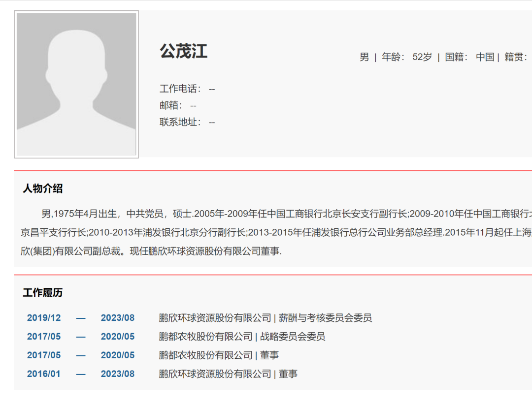The image size is (532, 407).
Task: Click end date 2023/08 in 2016/01 row
Action: (x=118, y=374)
